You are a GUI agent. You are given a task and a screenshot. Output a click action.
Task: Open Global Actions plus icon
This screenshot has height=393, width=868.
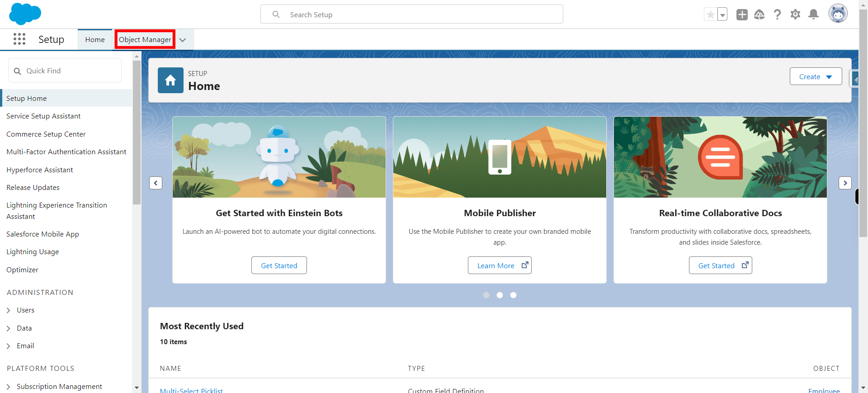(742, 14)
